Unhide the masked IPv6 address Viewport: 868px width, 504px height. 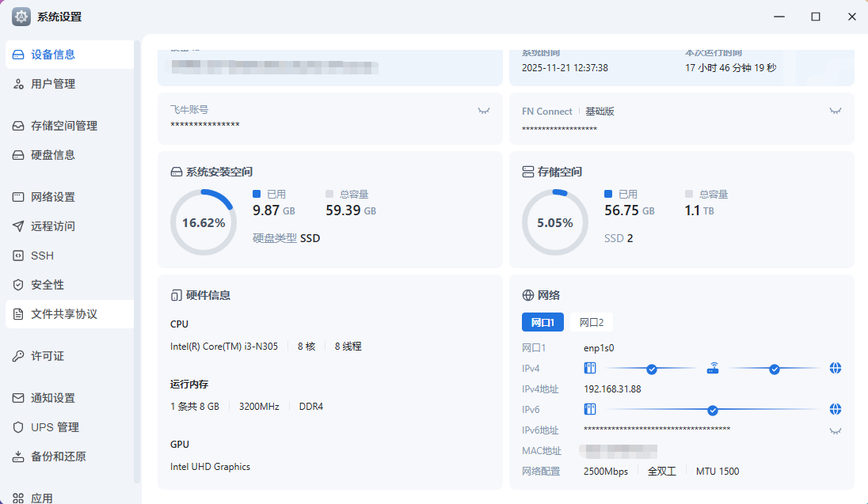click(835, 430)
